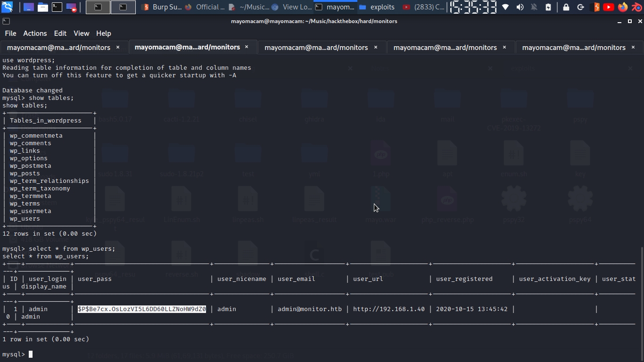This screenshot has height=362, width=644.
Task: Click the 'wp_options' table row
Action: 29,158
